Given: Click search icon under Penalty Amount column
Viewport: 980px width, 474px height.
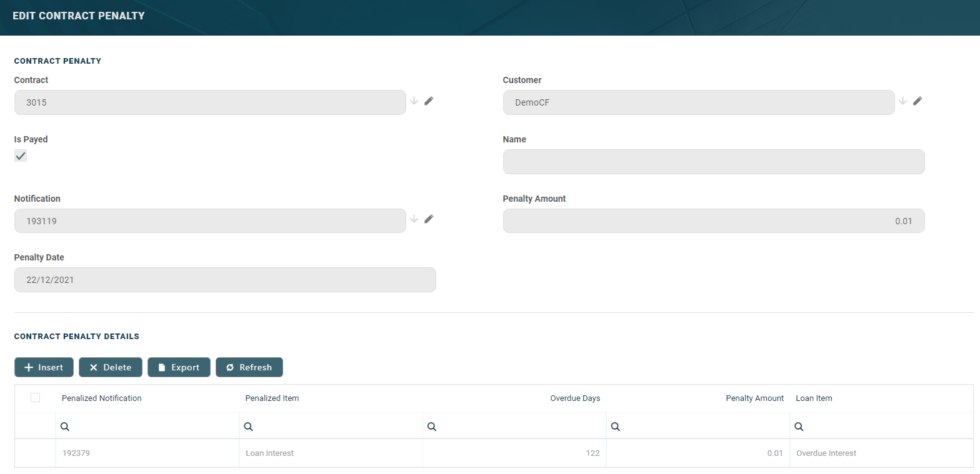Looking at the screenshot, I should (615, 427).
